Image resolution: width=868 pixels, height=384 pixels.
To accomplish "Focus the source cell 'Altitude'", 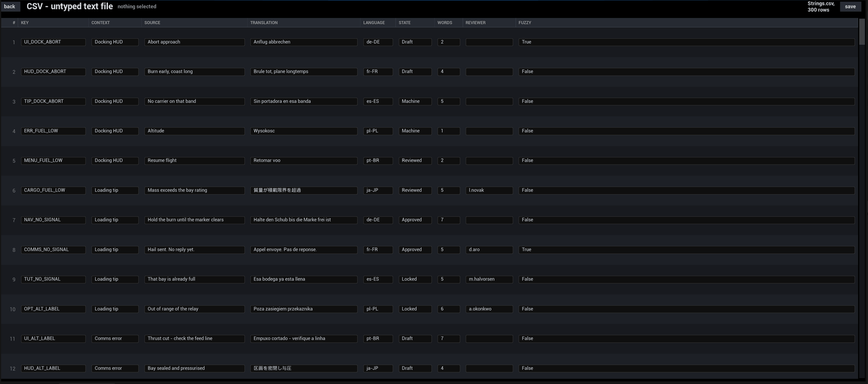I will tap(195, 131).
